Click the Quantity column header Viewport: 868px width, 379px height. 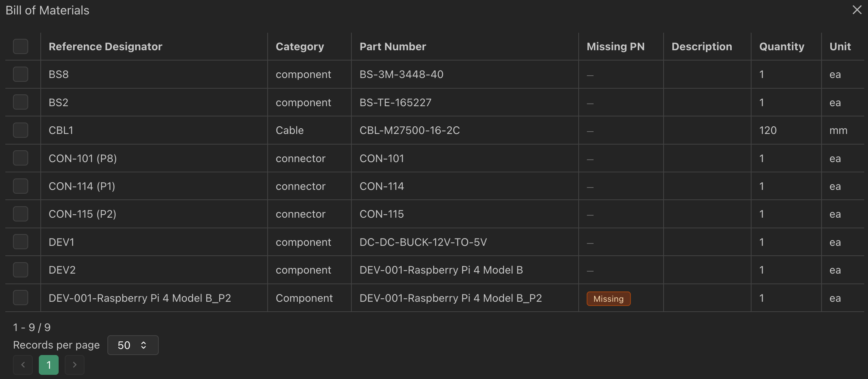781,46
